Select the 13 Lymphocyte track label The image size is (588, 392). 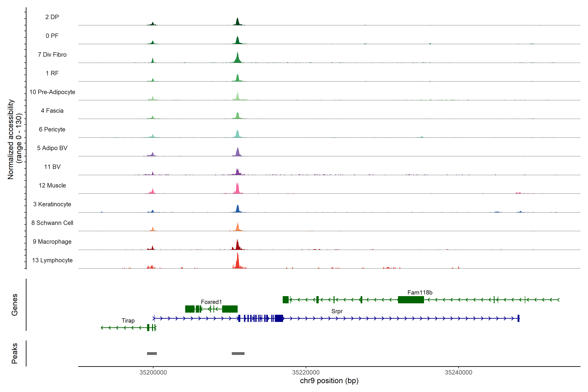[x=52, y=260]
